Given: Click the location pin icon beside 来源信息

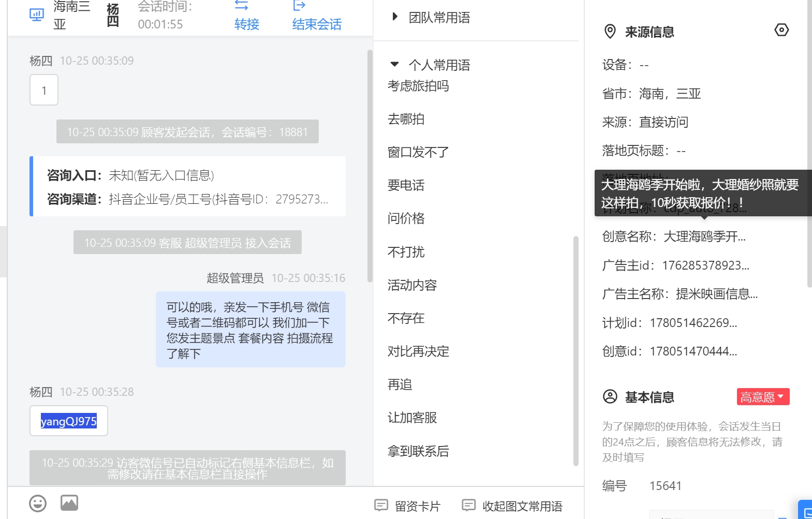Looking at the screenshot, I should pyautogui.click(x=610, y=32).
